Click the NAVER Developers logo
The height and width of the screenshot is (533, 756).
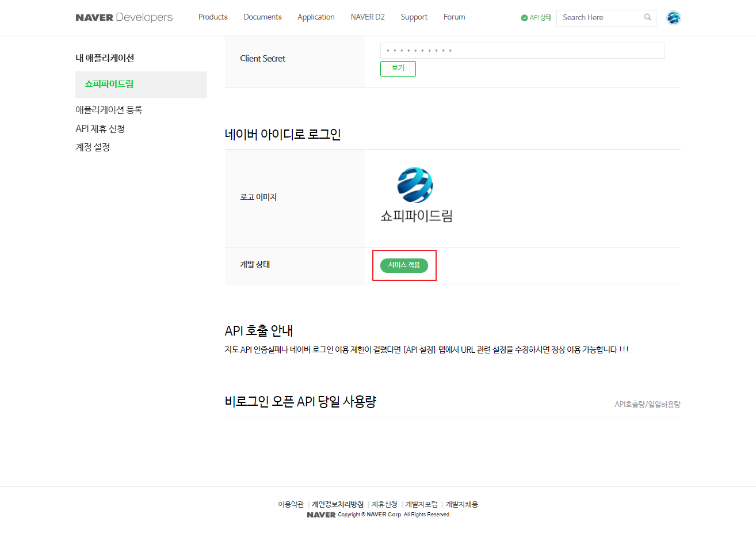tap(124, 17)
